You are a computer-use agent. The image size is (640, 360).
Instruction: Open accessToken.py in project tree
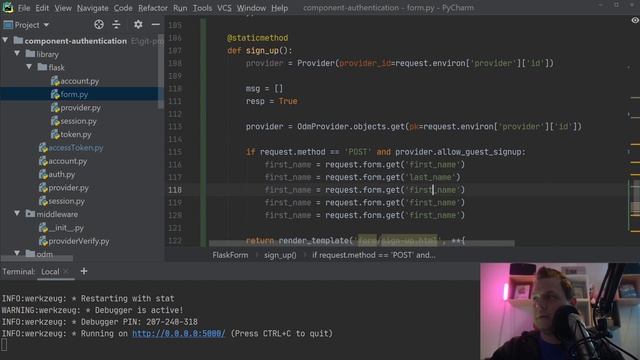(x=76, y=148)
